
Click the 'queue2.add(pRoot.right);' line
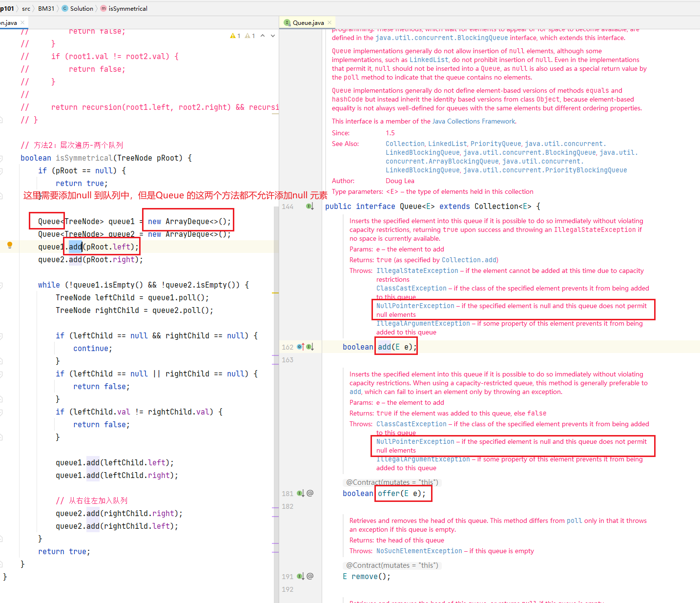point(90,259)
